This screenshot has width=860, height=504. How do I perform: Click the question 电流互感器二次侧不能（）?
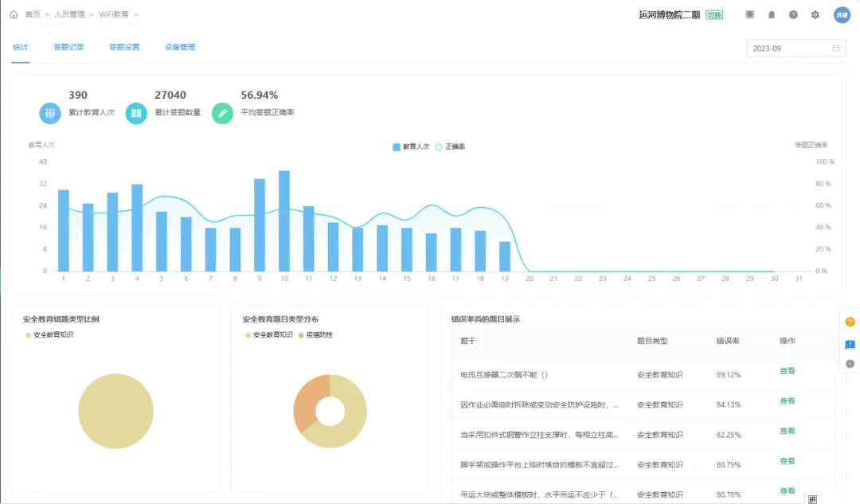pyautogui.click(x=504, y=375)
